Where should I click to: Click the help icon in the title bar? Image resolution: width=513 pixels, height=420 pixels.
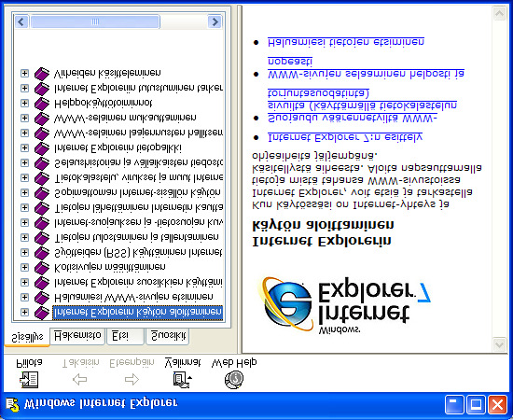pos(12,404)
